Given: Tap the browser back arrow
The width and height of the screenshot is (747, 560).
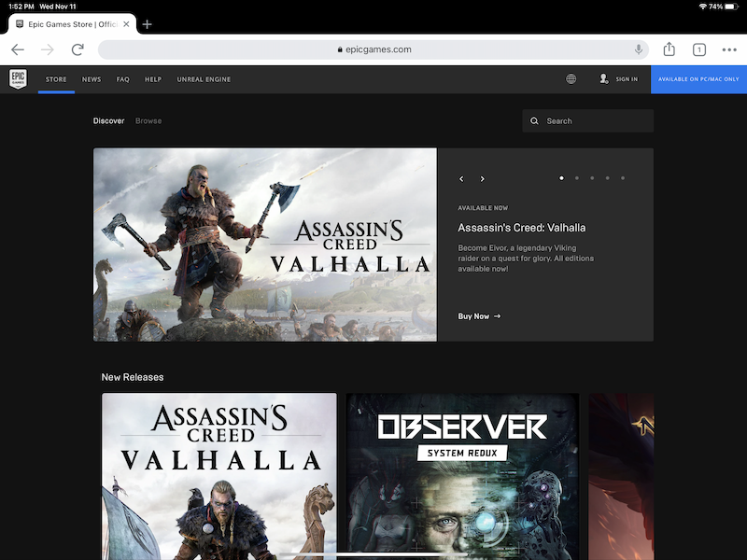Looking at the screenshot, I should pos(18,49).
